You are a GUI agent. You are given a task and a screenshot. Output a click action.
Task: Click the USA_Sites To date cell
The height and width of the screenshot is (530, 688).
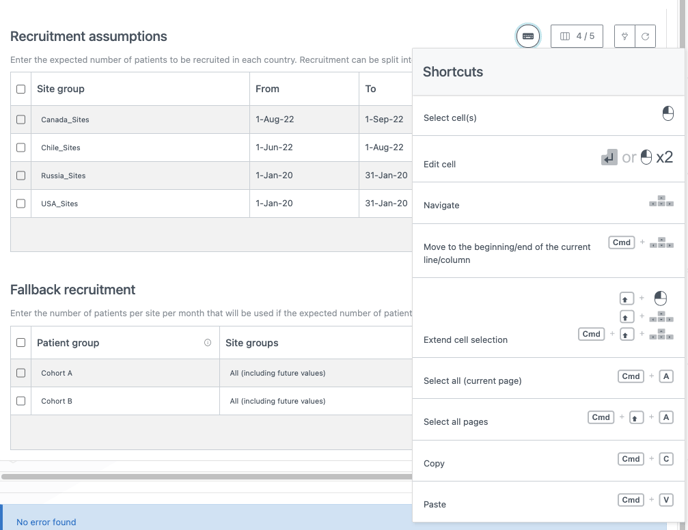click(x=386, y=203)
